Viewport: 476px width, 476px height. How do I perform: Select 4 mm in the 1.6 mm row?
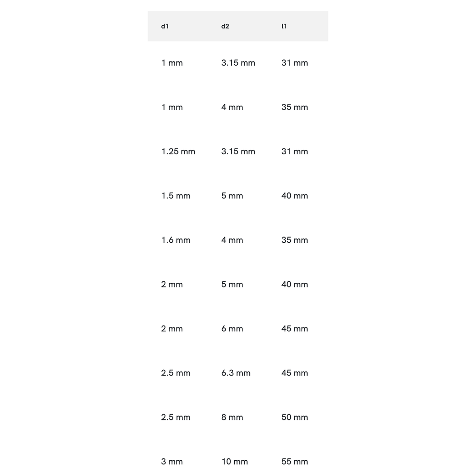pos(232,240)
